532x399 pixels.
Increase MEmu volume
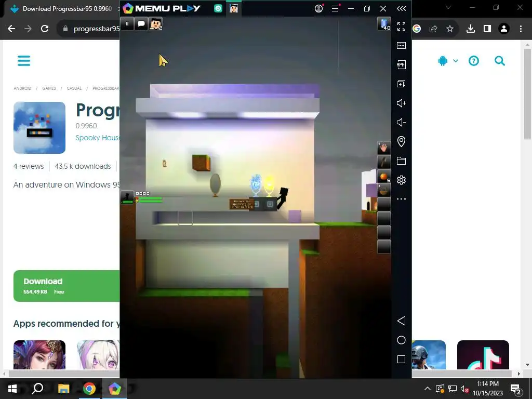(401, 103)
